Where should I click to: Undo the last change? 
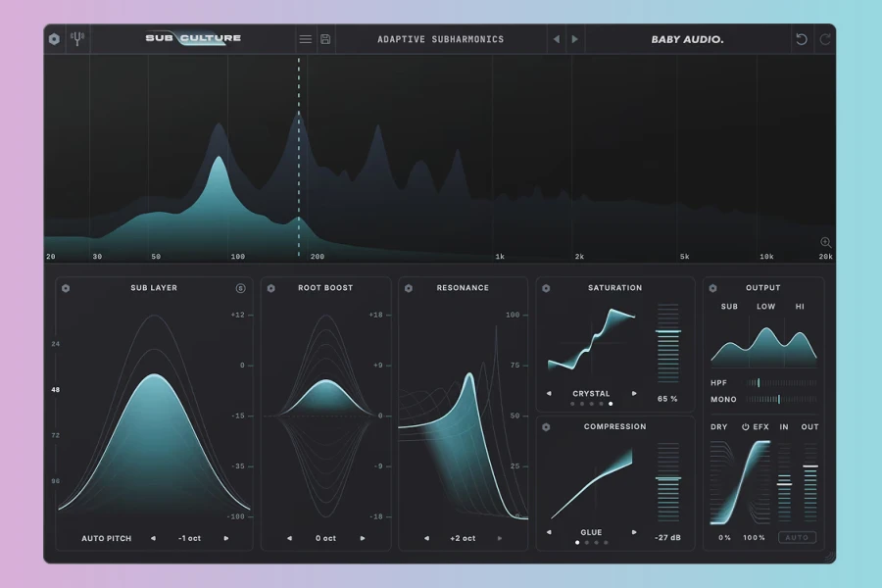point(802,39)
